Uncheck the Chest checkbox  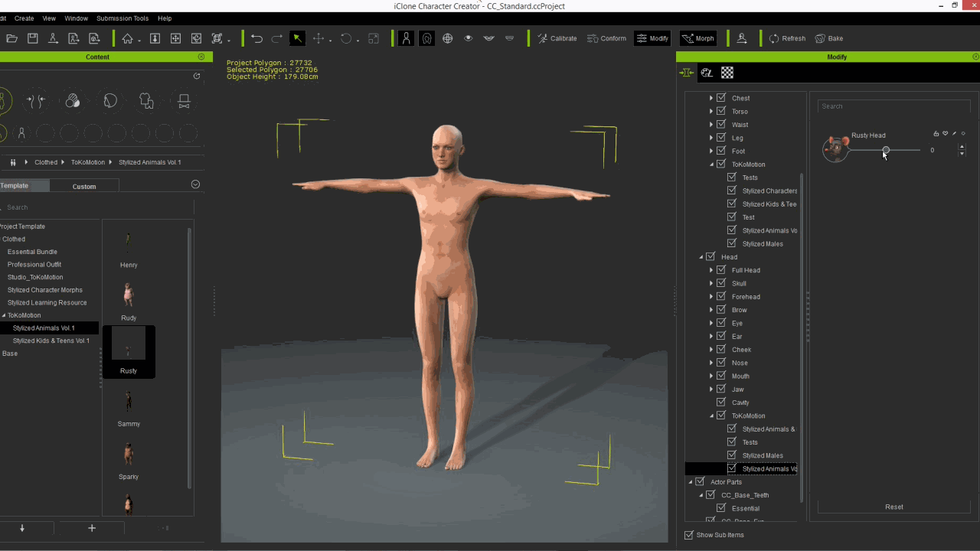pyautogui.click(x=721, y=98)
